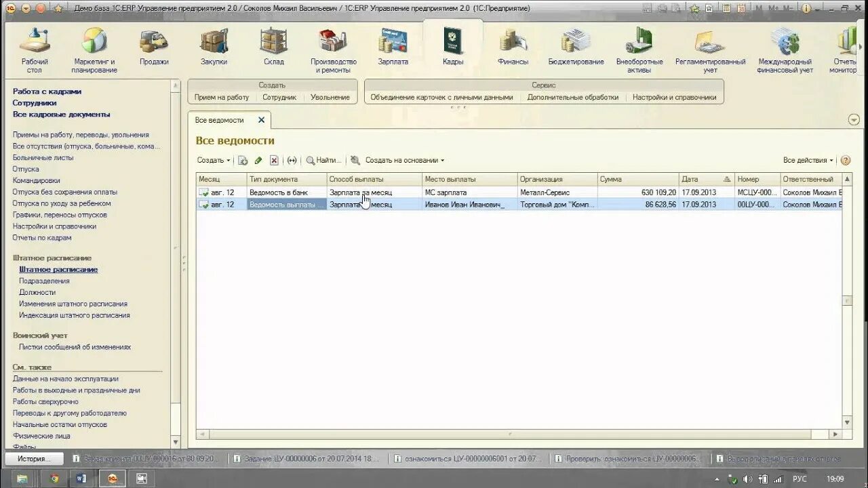
Task: Open Производство и ремонты section
Action: pos(333,51)
